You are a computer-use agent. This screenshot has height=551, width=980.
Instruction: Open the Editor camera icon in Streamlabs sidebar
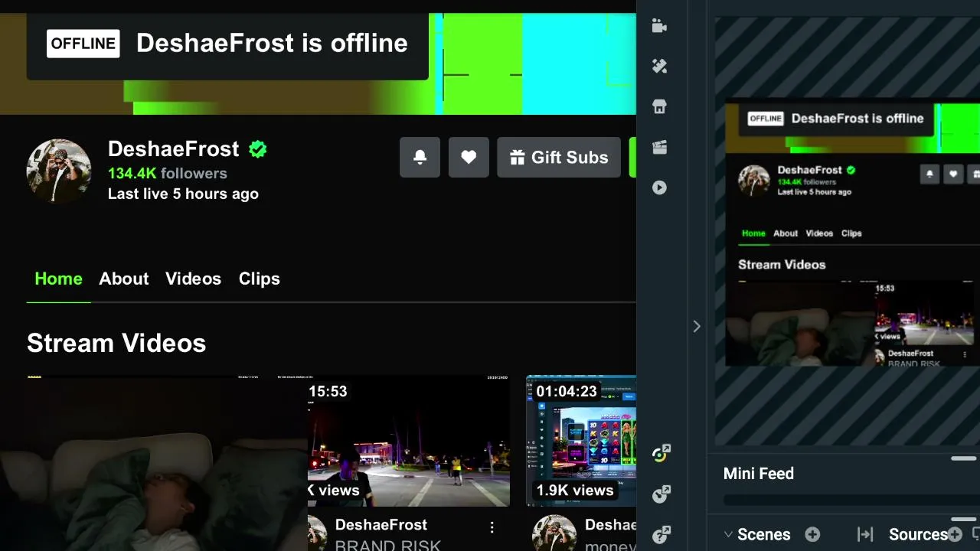pos(659,26)
